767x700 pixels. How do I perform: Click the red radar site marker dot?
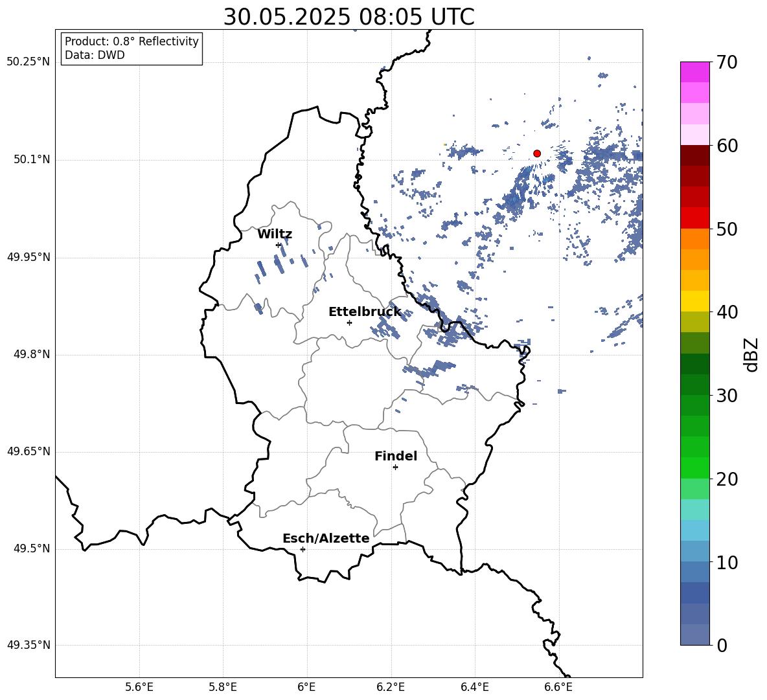(x=537, y=153)
